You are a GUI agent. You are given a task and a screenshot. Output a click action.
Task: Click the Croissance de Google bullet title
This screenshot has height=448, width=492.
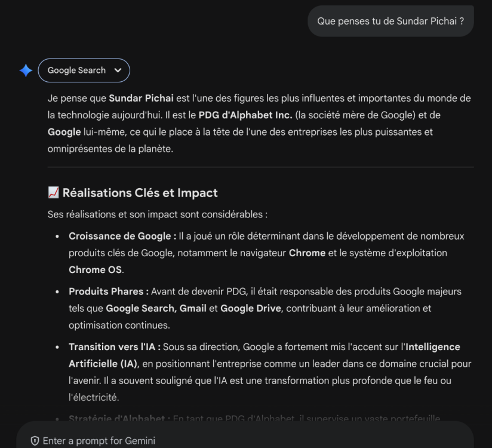pos(122,236)
